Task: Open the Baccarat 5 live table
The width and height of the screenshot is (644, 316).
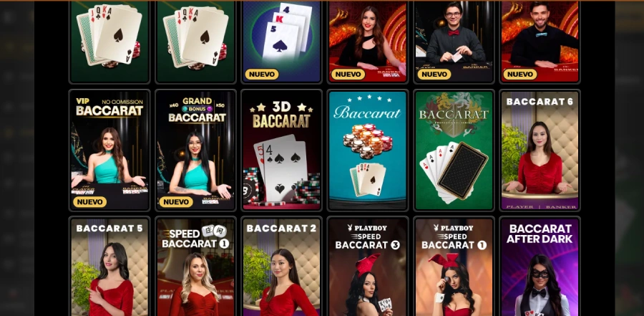Action: click(109, 267)
